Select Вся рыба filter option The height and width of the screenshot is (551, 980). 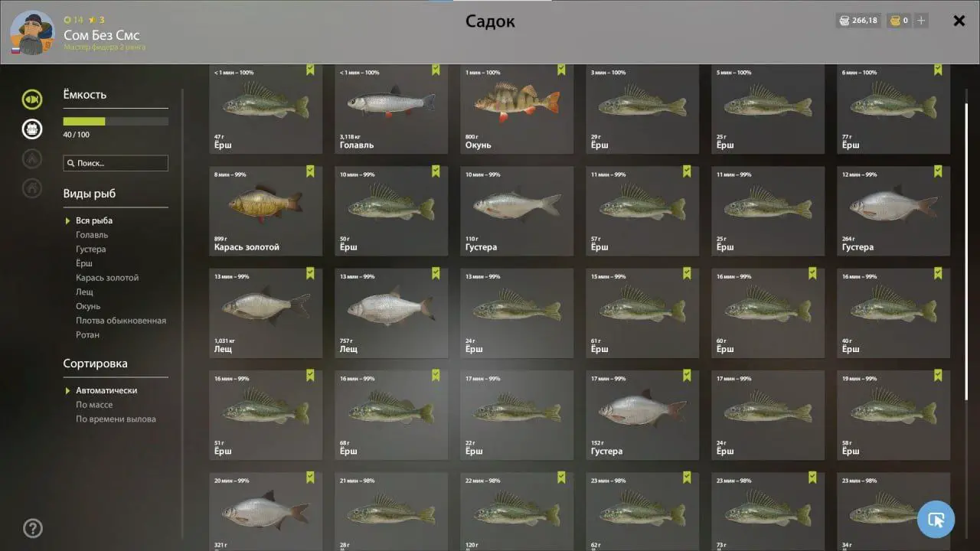coord(94,220)
